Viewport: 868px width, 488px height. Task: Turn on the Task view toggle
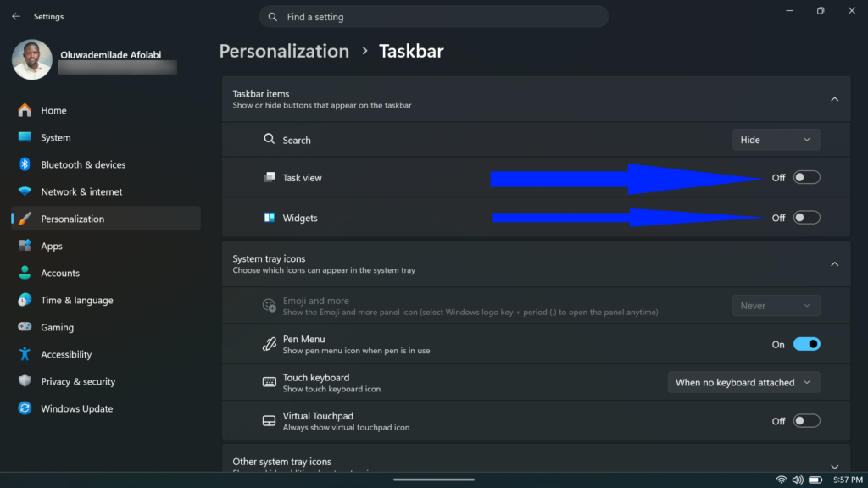coord(807,178)
